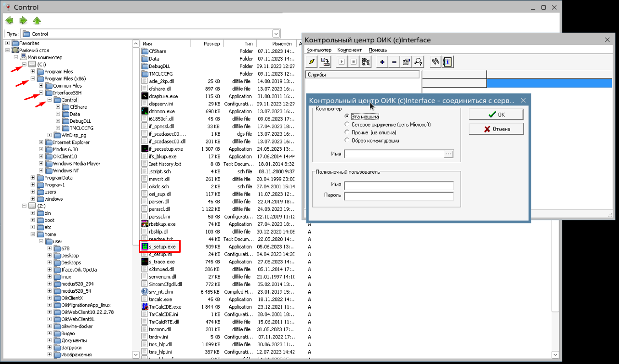Image resolution: width=619 pixels, height=364 pixels.
Task: Open the Компонент menu
Action: [349, 50]
